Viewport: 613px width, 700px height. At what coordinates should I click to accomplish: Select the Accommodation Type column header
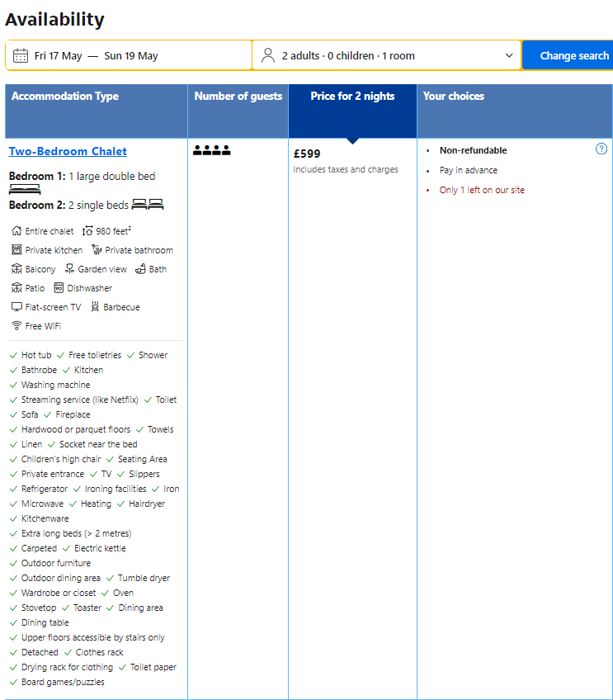[65, 97]
